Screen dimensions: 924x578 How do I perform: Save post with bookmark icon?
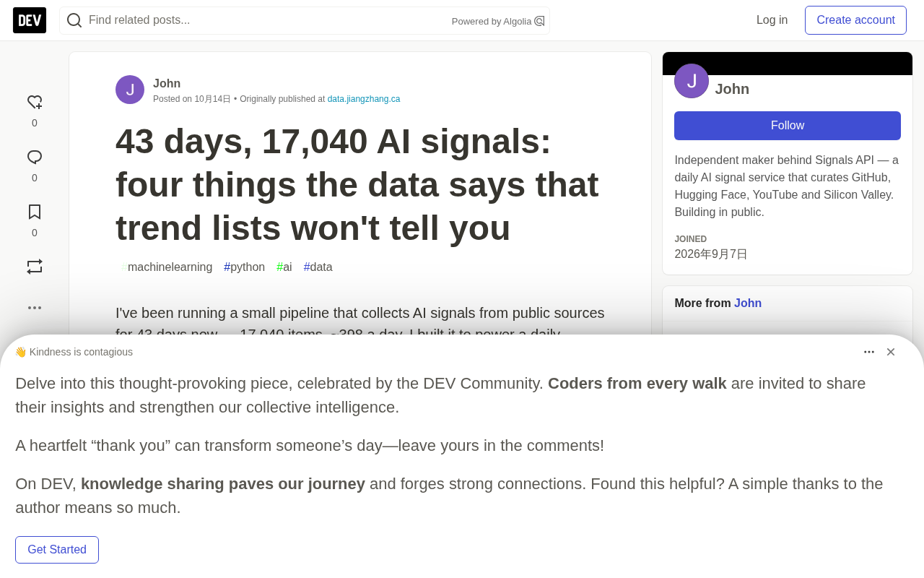35,212
